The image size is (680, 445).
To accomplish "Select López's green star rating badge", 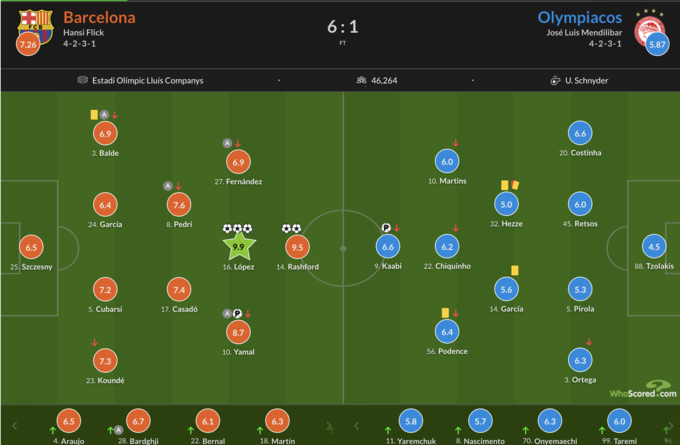I will (x=238, y=246).
